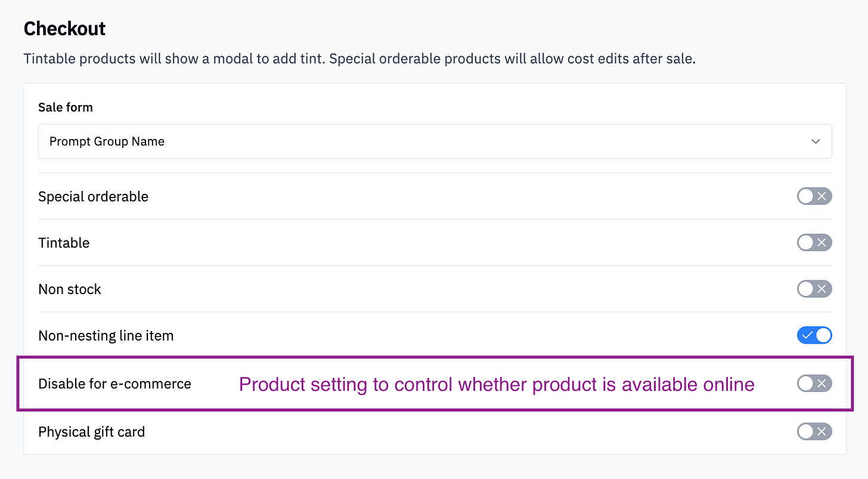Click the Special orderable label
868x479 pixels.
coord(93,196)
